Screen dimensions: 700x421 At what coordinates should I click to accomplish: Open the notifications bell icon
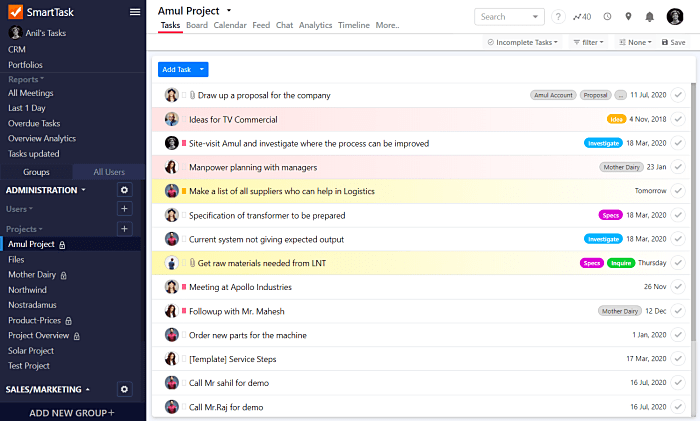coord(650,17)
